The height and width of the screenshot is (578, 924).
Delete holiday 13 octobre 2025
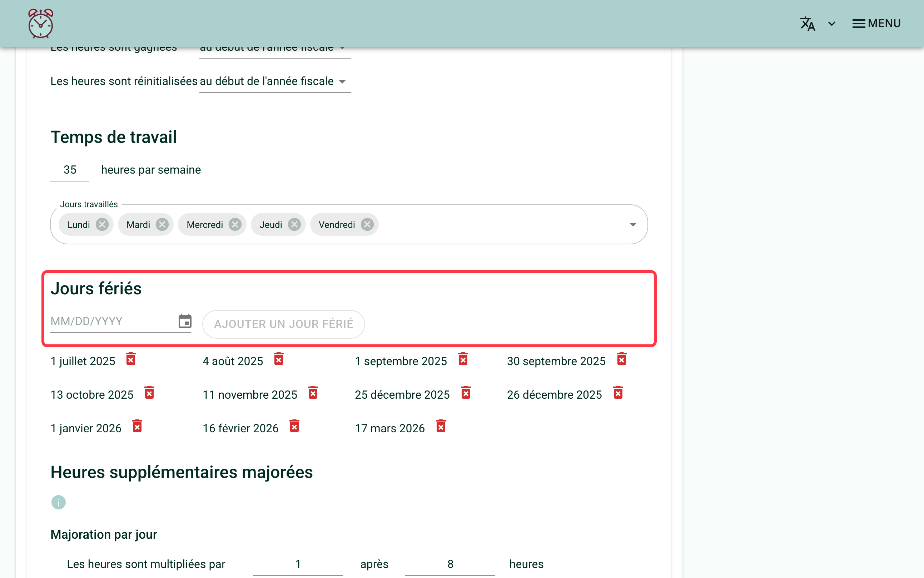point(149,393)
